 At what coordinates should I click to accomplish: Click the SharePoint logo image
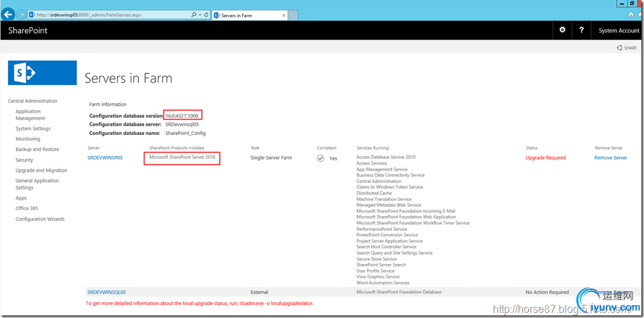(42, 72)
